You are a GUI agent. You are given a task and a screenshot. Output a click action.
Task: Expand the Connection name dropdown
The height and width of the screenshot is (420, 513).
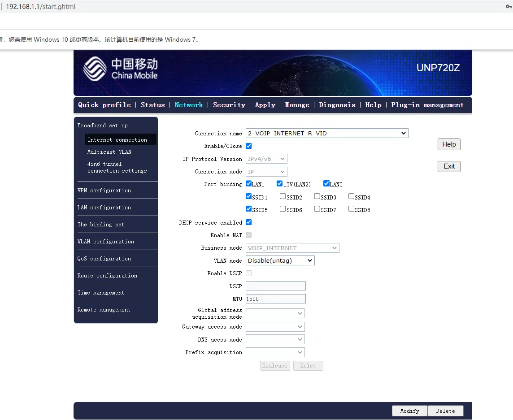[x=327, y=133]
